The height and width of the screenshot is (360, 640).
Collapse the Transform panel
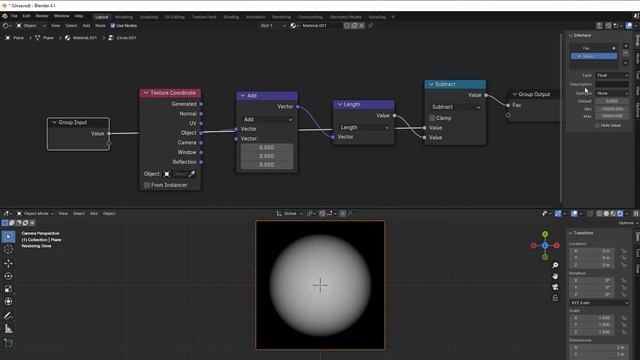pos(571,233)
